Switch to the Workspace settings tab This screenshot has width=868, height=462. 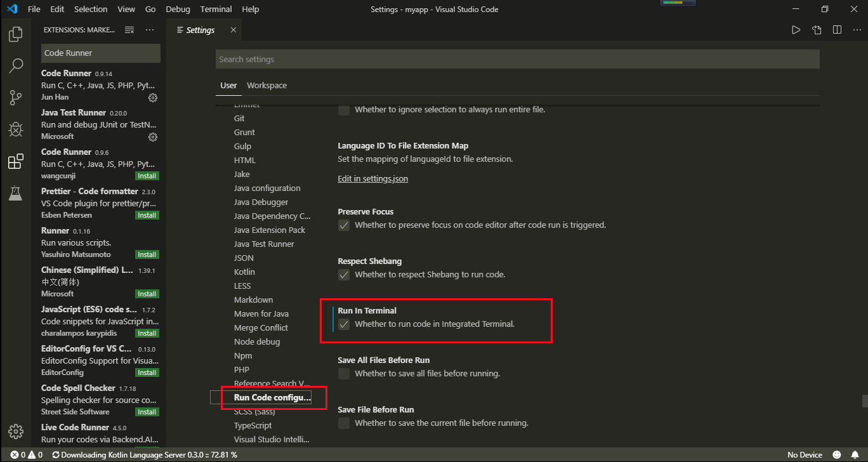pyautogui.click(x=266, y=85)
